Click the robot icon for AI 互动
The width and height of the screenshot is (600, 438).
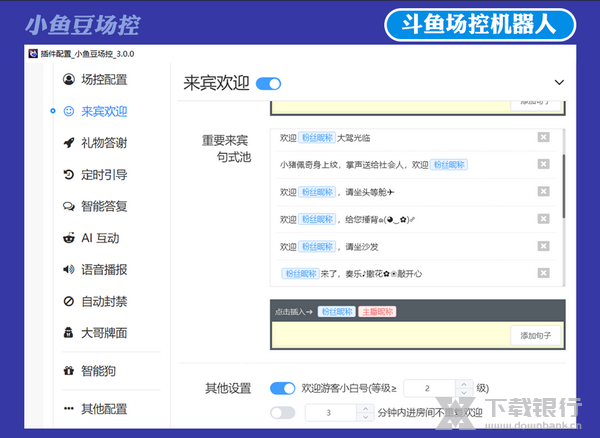[x=69, y=238]
